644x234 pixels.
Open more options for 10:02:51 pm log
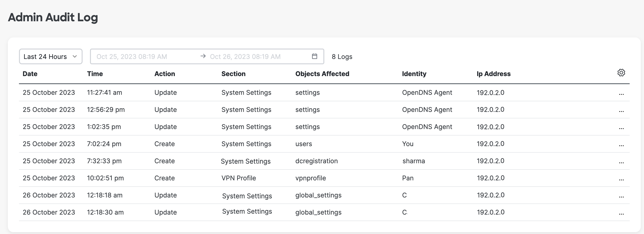coord(621,179)
